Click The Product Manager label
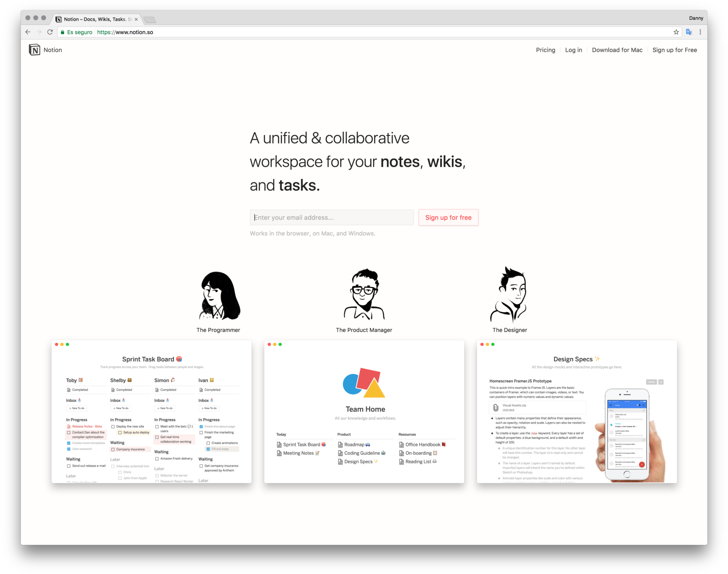This screenshot has height=574, width=728. click(x=364, y=330)
